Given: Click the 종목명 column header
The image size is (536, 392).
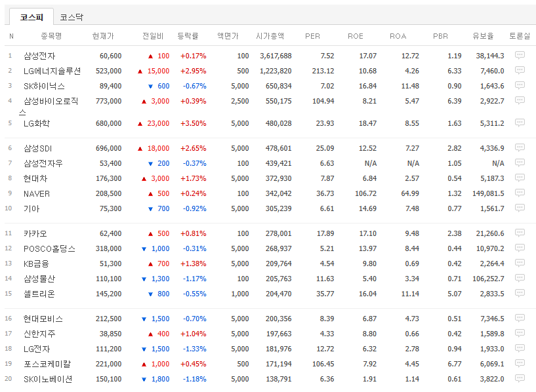Looking at the screenshot, I should pos(51,36).
